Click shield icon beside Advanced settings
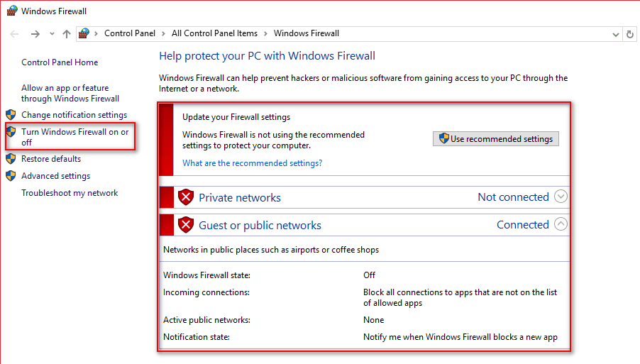640x364 pixels. tap(11, 176)
